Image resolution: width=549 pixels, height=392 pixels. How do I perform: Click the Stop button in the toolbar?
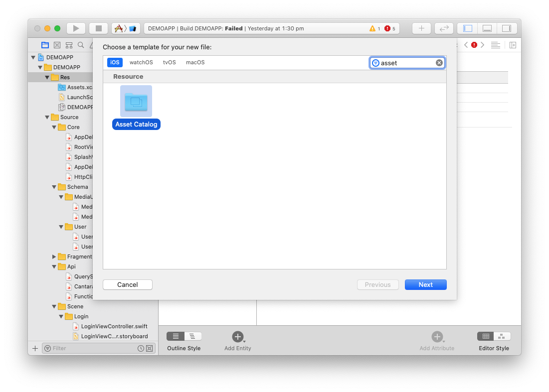98,28
